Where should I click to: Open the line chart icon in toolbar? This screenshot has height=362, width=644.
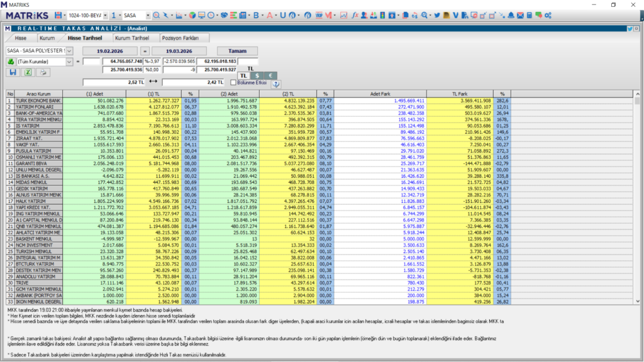click(343, 15)
